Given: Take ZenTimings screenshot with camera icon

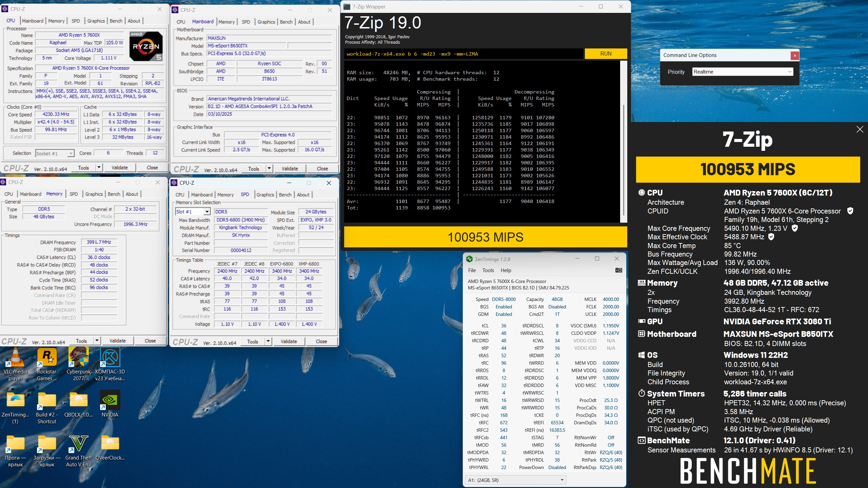Looking at the screenshot, I should (618, 270).
